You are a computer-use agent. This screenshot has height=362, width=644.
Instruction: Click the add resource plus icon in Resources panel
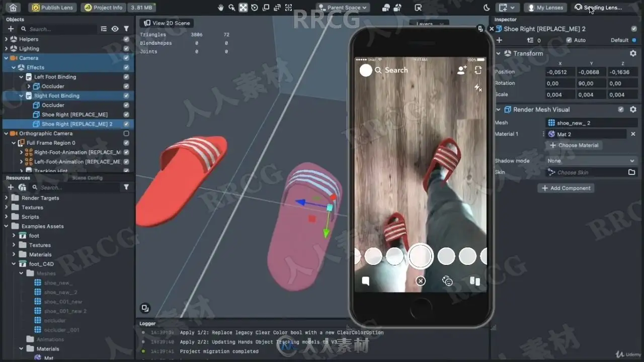tap(11, 187)
